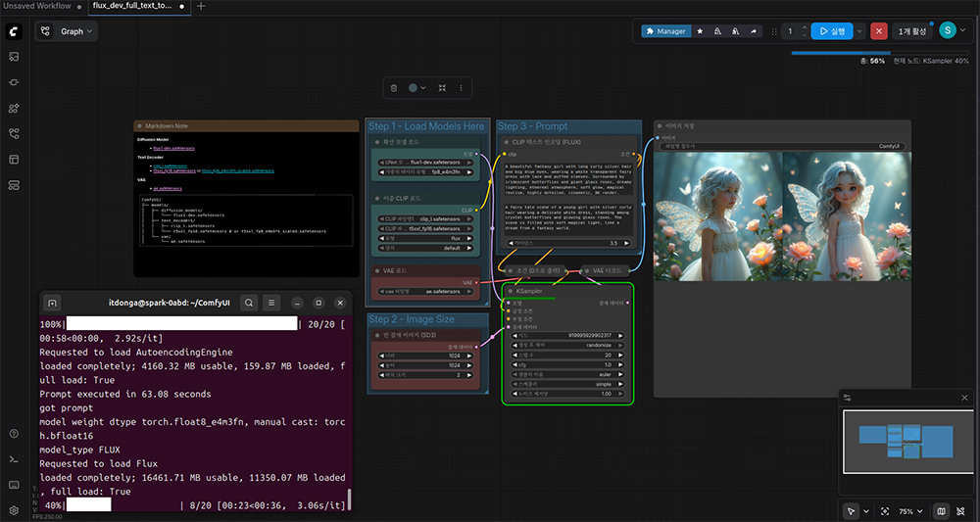
Task: Expand the run options arrow next to 실행
Action: [859, 31]
